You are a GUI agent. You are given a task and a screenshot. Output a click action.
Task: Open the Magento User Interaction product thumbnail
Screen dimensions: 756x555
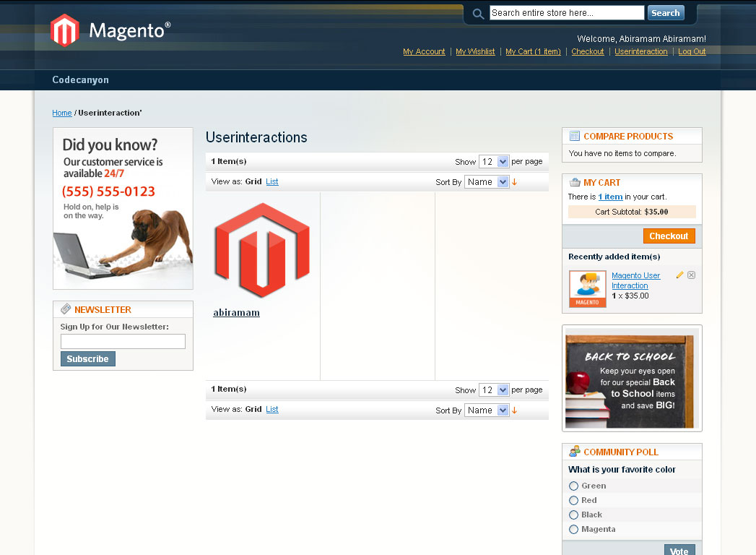click(x=588, y=288)
